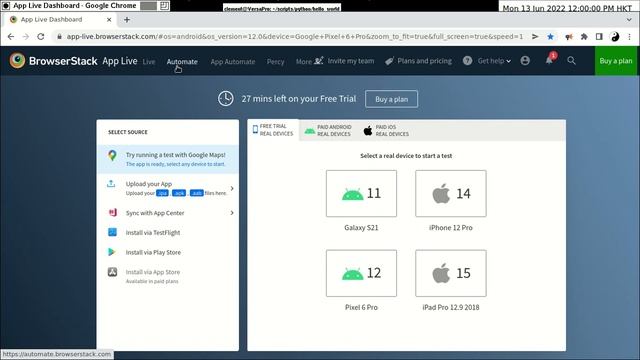
Task: Select the iPad Pro 12.9 2018 device
Action: click(x=451, y=273)
